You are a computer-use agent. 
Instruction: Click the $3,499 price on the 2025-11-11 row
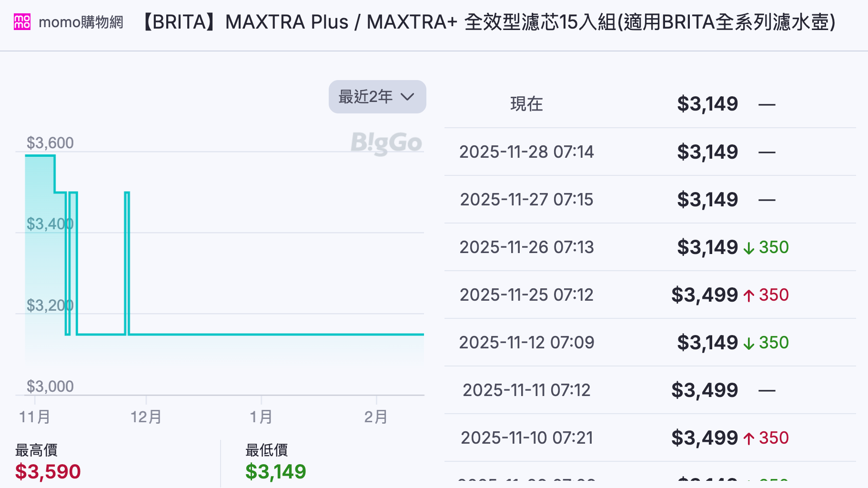[704, 389]
